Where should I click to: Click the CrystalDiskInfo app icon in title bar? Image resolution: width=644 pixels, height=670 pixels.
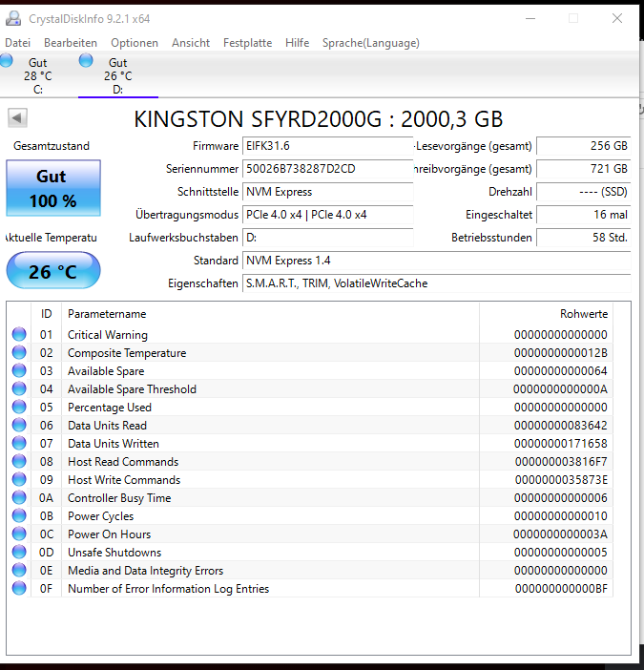(13, 18)
